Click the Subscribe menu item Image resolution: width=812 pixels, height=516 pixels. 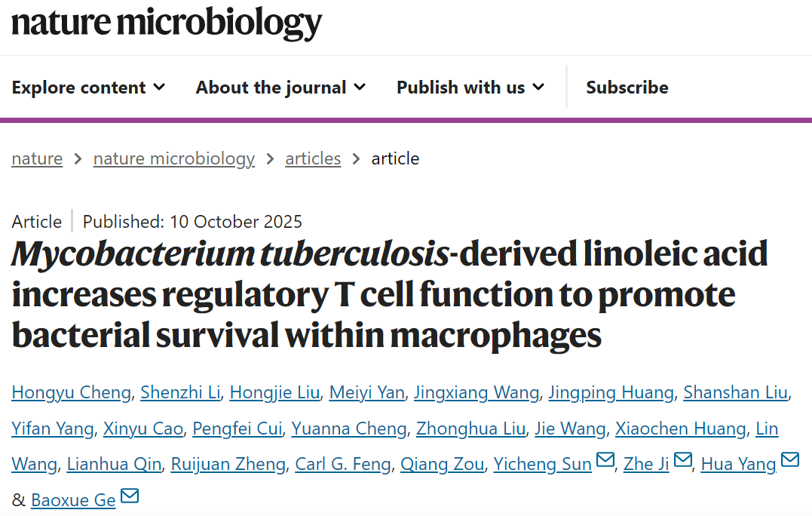(627, 88)
